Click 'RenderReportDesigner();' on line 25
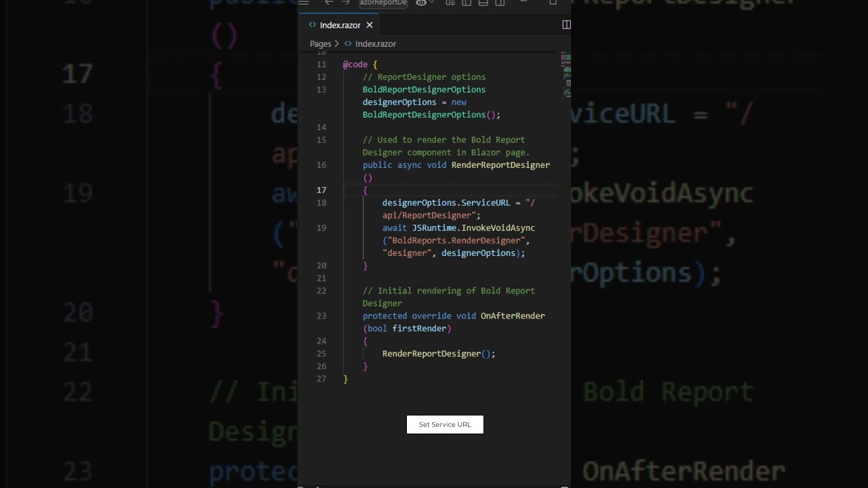The image size is (868, 488). pyautogui.click(x=439, y=354)
